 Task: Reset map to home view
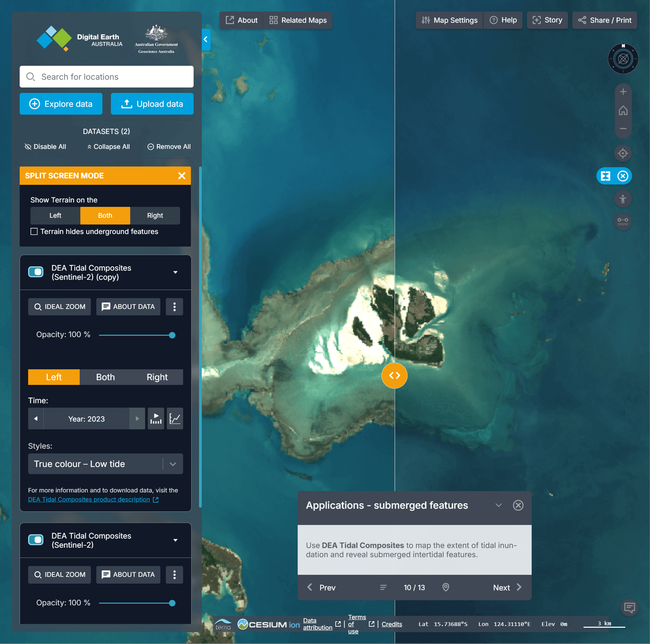pos(623,111)
